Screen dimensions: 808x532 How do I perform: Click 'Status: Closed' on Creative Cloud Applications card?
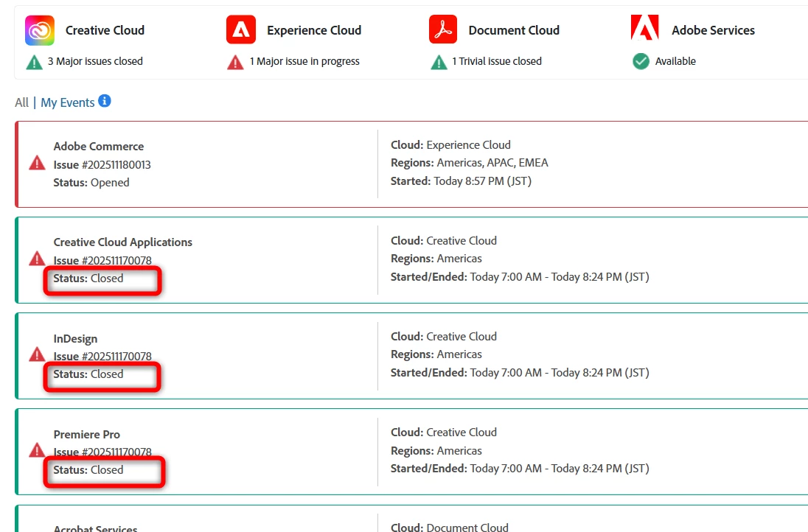88,279
